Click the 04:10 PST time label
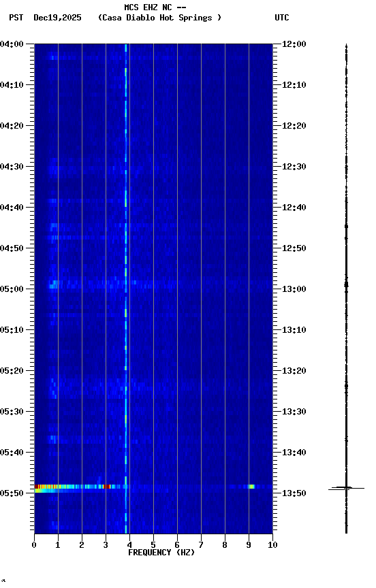Viewport: 376px width, 588px height. (x=12, y=85)
